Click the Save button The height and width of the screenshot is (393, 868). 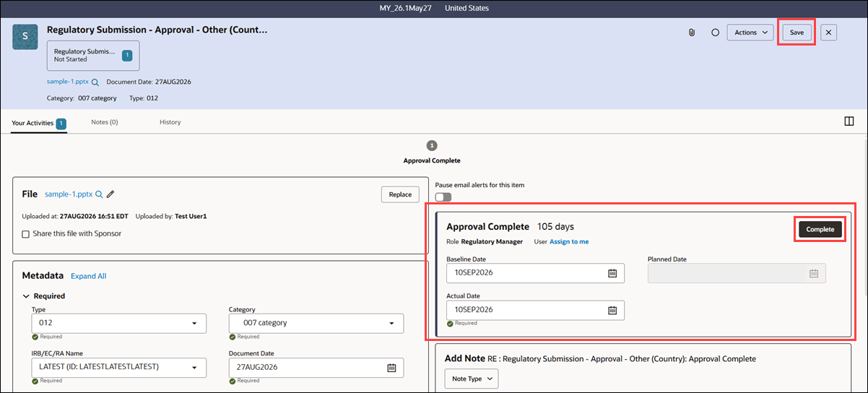pyautogui.click(x=797, y=33)
